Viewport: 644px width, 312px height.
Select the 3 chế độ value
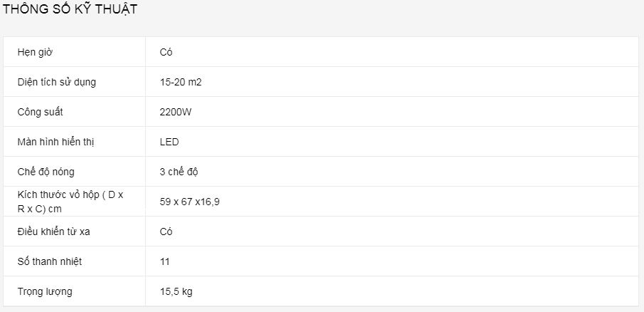tap(184, 172)
